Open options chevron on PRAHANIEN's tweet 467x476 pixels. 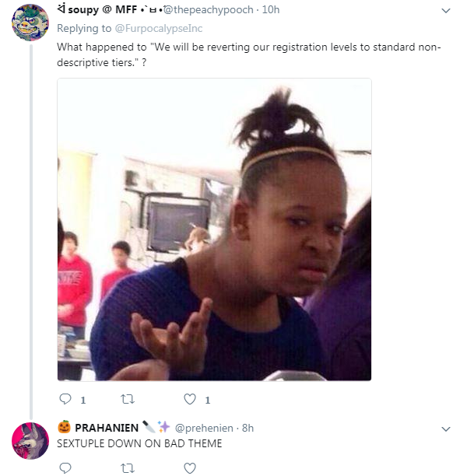pyautogui.click(x=446, y=429)
